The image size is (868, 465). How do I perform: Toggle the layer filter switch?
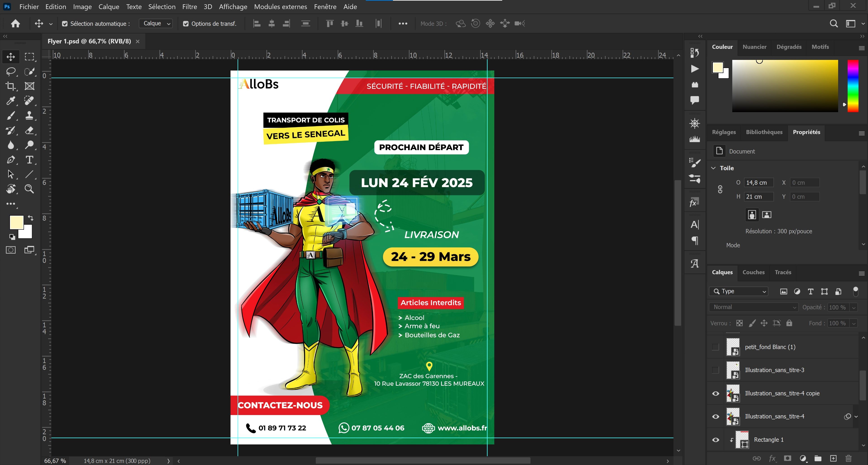coord(855,291)
